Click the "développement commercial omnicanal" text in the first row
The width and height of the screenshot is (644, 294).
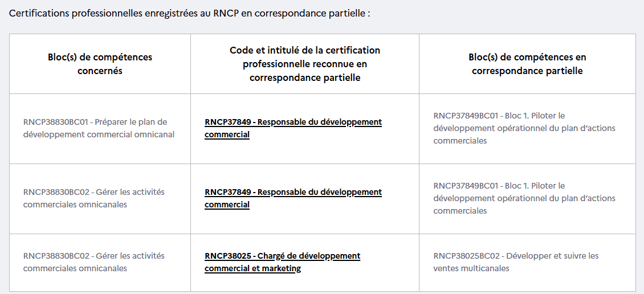tap(99, 134)
